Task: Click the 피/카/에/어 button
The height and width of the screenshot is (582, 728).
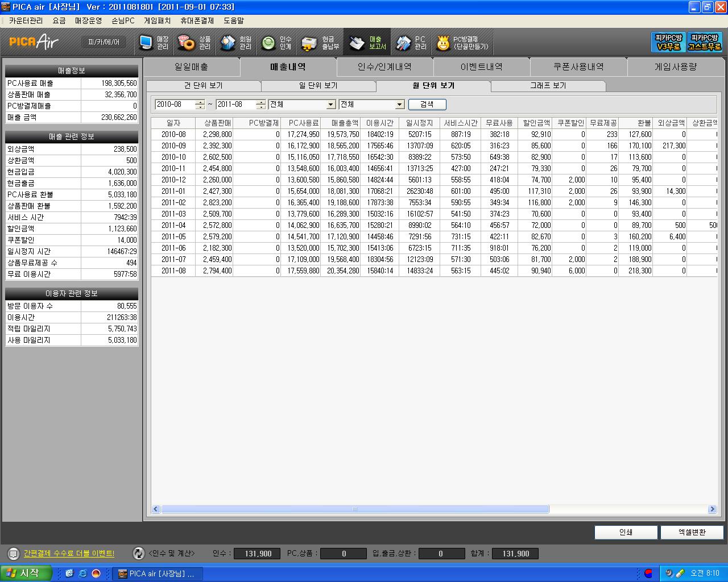Action: point(104,42)
